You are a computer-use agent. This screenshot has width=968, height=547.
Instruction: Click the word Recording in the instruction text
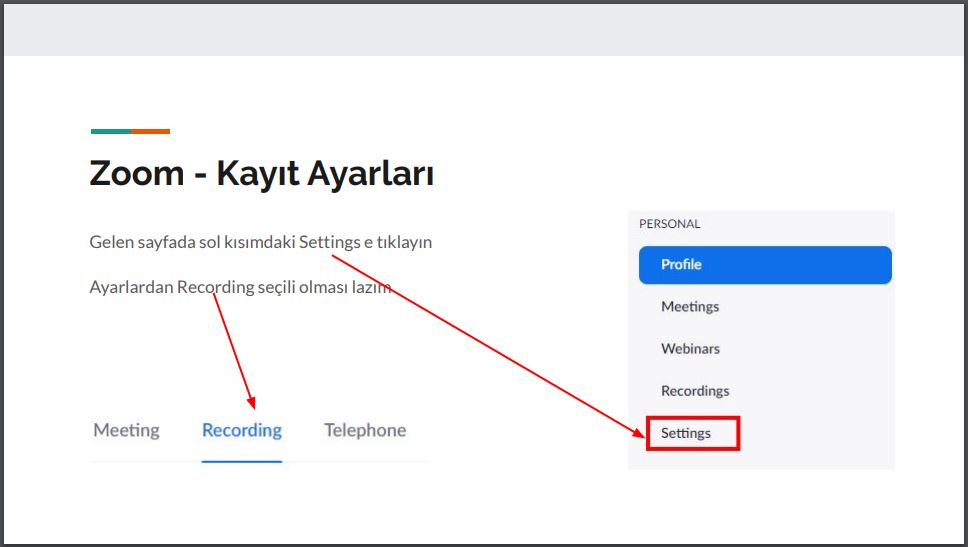pyautogui.click(x=216, y=288)
